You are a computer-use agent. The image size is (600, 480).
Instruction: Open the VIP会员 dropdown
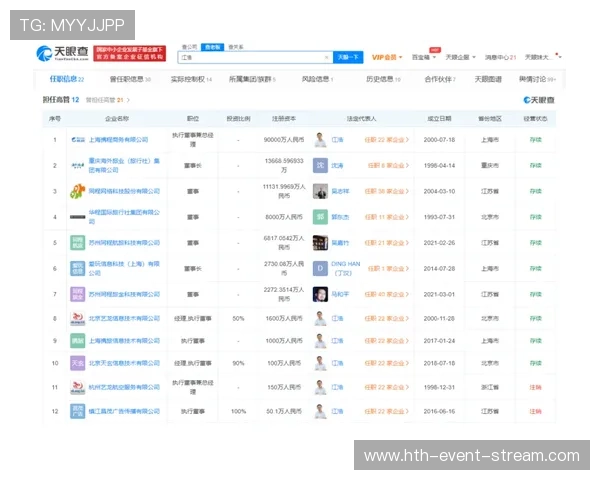click(x=387, y=57)
